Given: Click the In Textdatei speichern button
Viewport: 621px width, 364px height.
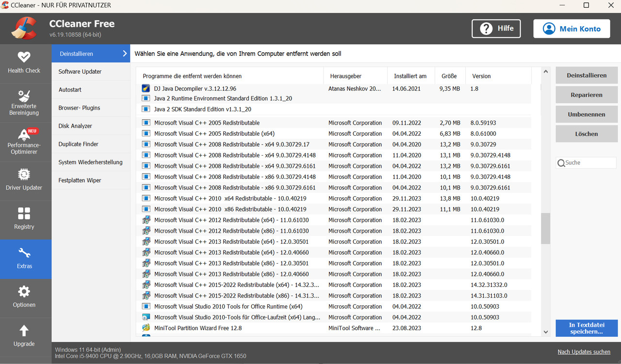Looking at the screenshot, I should click(x=586, y=328).
